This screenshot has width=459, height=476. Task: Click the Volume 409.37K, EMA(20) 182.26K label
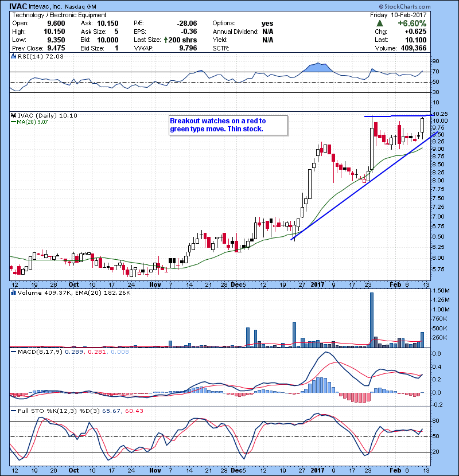(x=74, y=292)
